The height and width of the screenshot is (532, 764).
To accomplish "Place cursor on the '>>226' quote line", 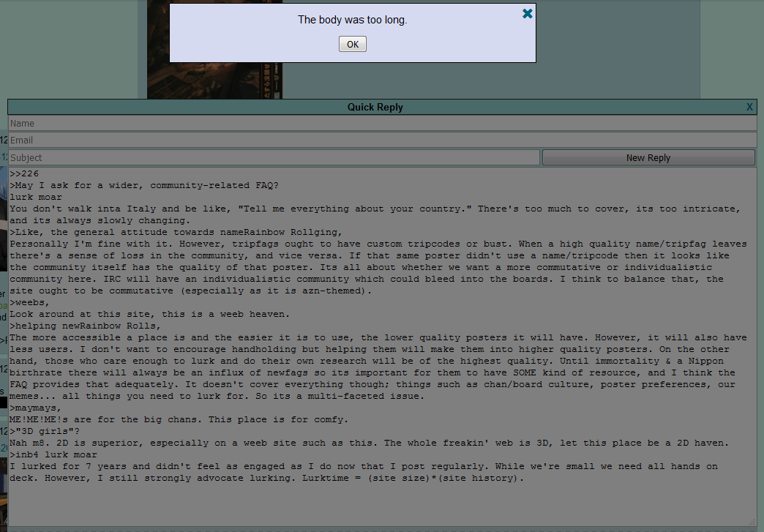I will click(24, 173).
